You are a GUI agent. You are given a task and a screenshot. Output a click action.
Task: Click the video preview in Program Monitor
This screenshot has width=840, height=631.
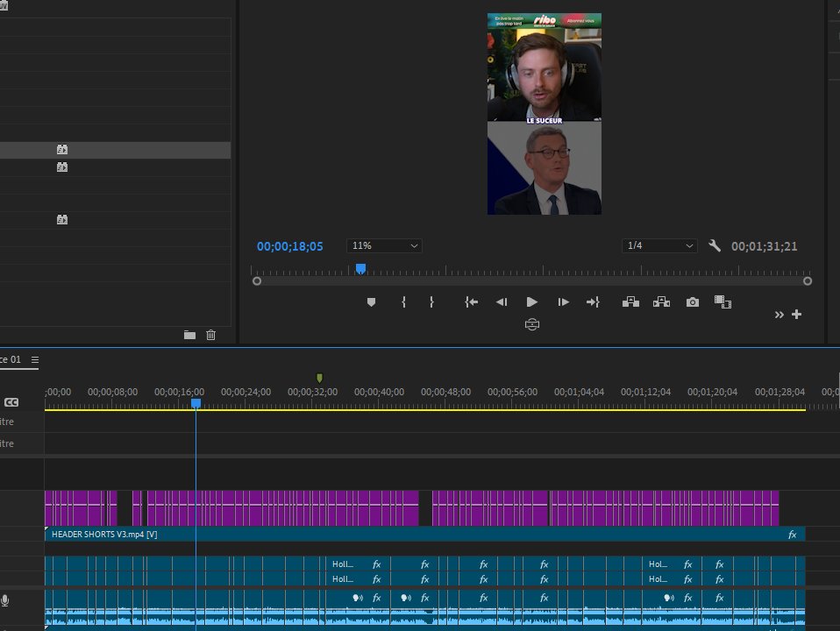545,114
